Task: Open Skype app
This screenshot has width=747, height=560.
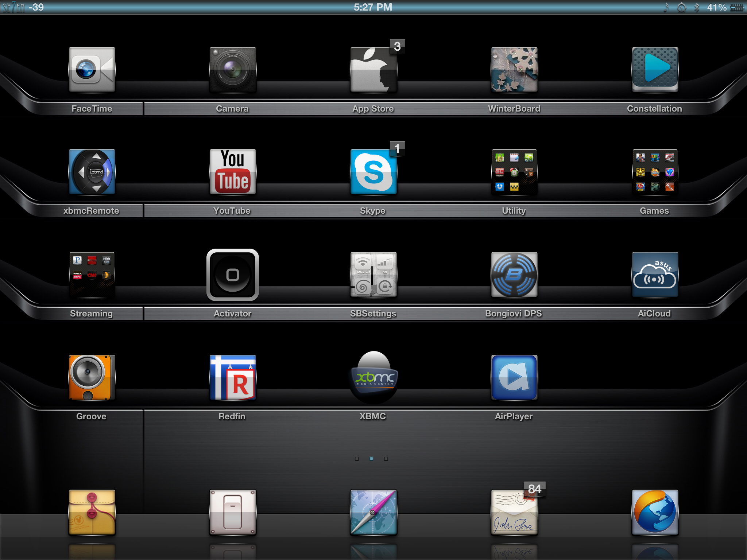Action: pos(373,172)
